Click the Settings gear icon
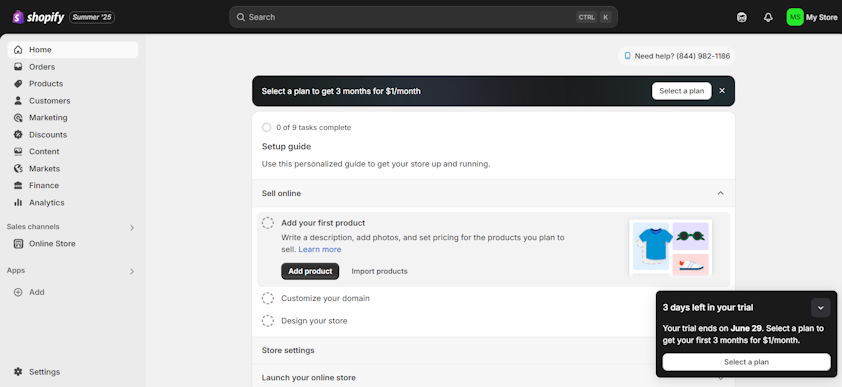Screen dimensions: 842x387 click(x=18, y=372)
